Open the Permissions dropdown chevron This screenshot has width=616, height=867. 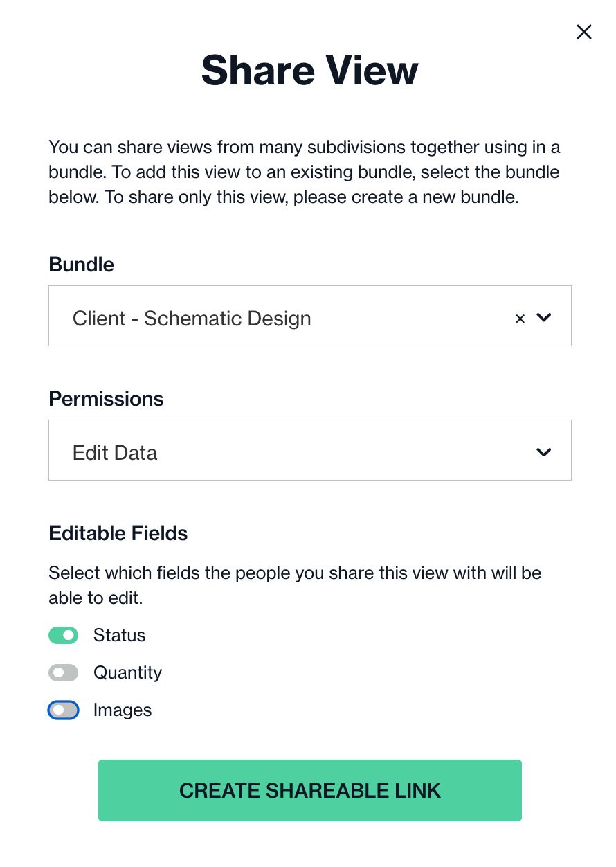[544, 452]
